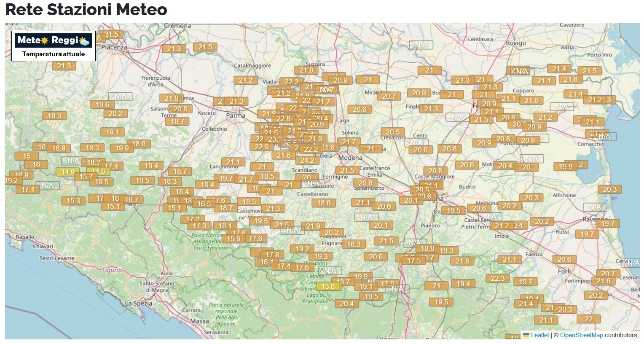Image resolution: width=644 pixels, height=344 pixels.
Task: Click the N/A marker near Rovigo
Action: point(421,45)
